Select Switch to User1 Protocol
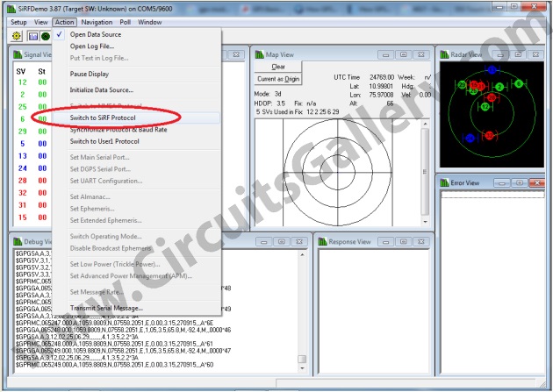The width and height of the screenshot is (553, 392). pyautogui.click(x=104, y=140)
